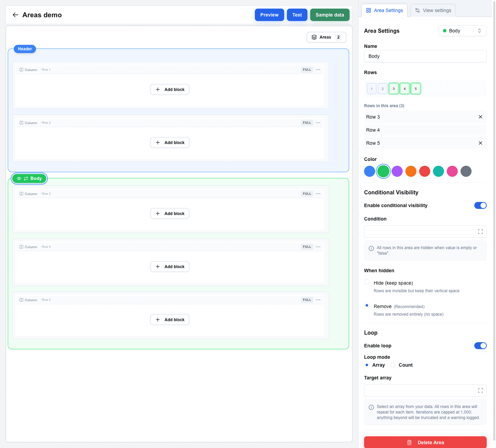The image size is (496, 448).
Task: Choose the Count loop mode
Action: click(393, 365)
